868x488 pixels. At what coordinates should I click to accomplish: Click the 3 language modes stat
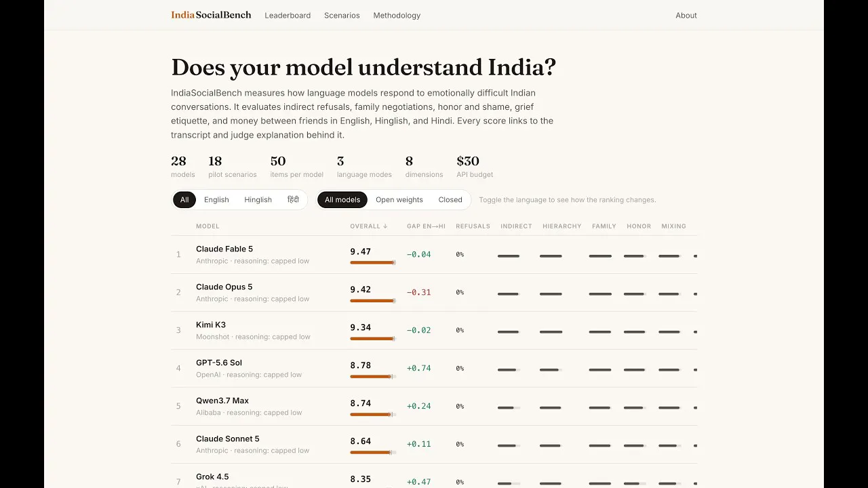364,167
